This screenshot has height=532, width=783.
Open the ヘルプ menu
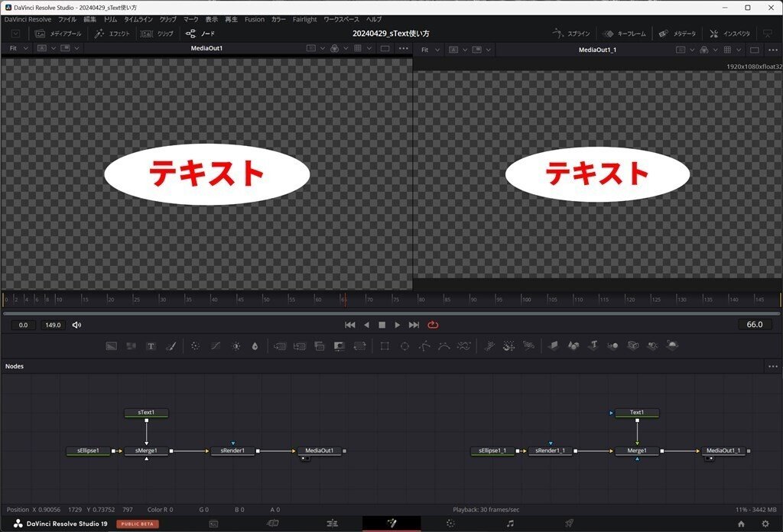pos(374,19)
